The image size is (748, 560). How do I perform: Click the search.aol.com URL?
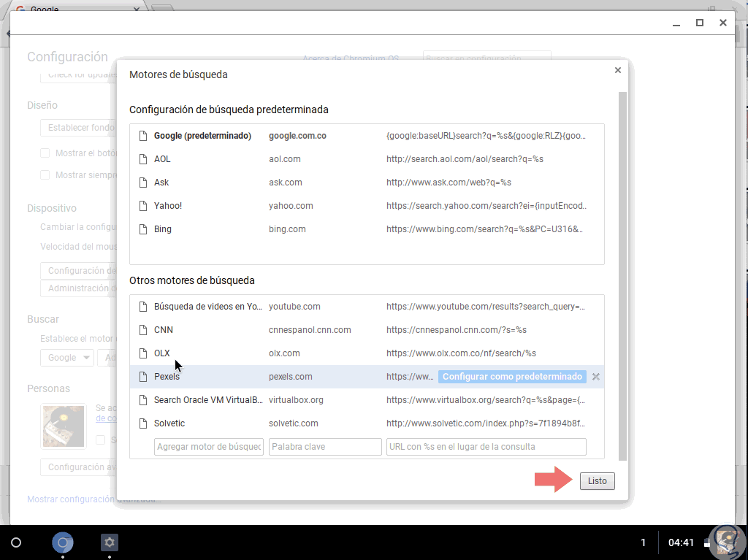(x=465, y=159)
